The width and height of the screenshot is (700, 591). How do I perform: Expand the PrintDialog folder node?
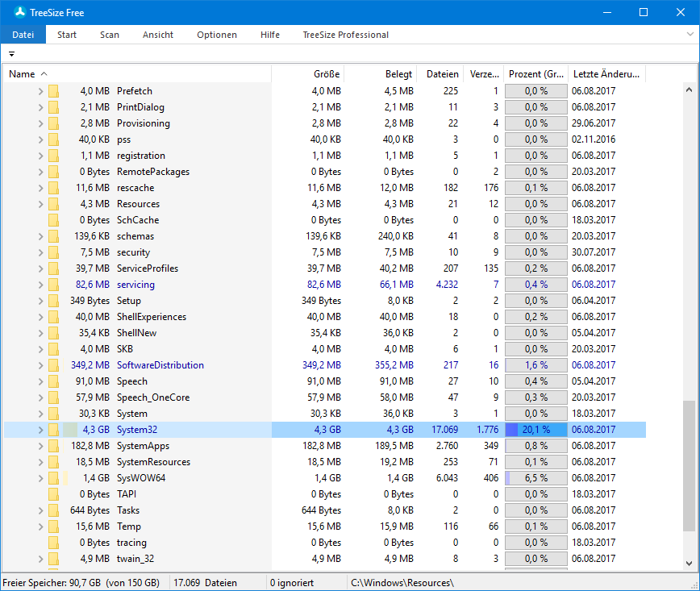click(40, 107)
